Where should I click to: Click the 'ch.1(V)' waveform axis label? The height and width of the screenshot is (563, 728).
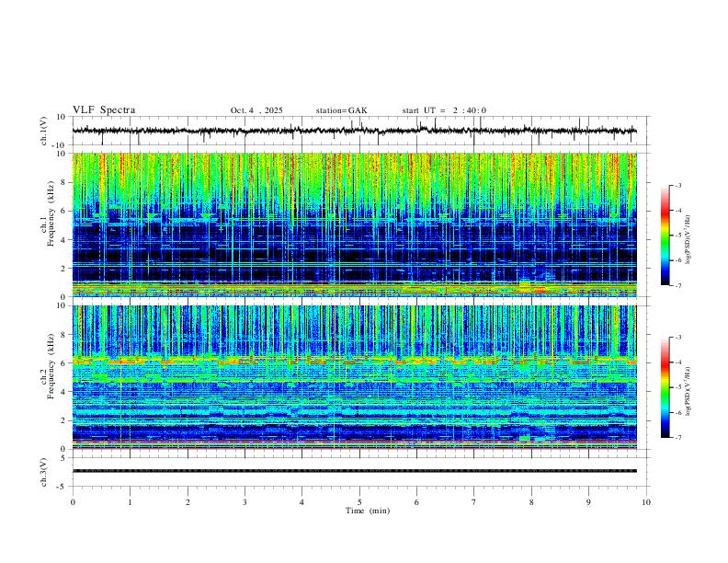point(44,131)
